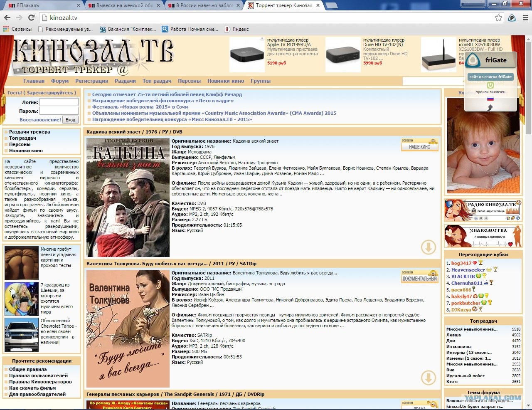The image size is (532, 410).
Task: Switch to the Вывеска на женской tab
Action: pos(122,5)
